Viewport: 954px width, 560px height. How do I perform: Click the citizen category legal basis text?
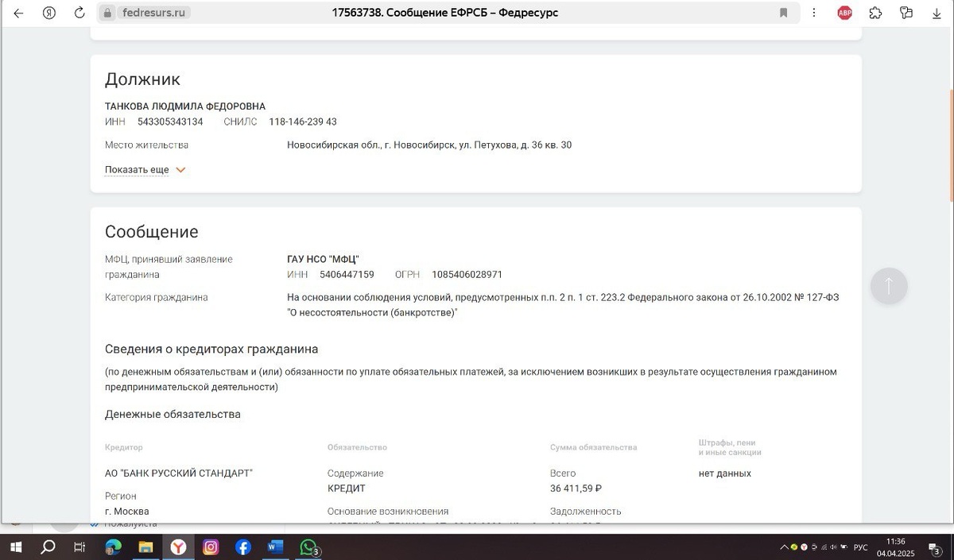(563, 305)
